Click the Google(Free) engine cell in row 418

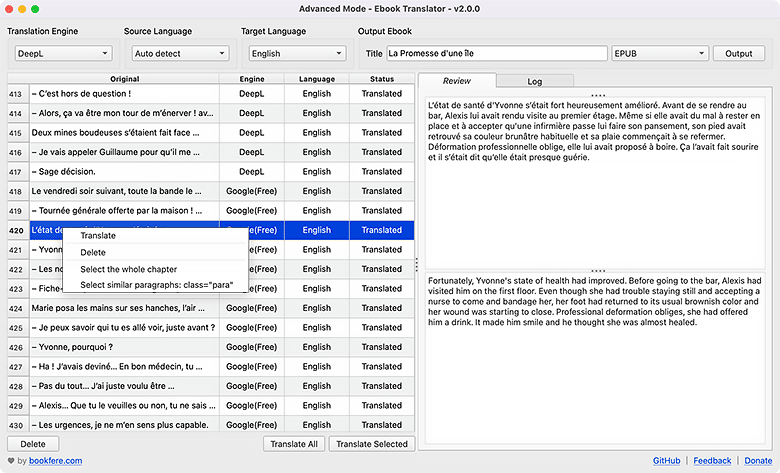tap(252, 191)
